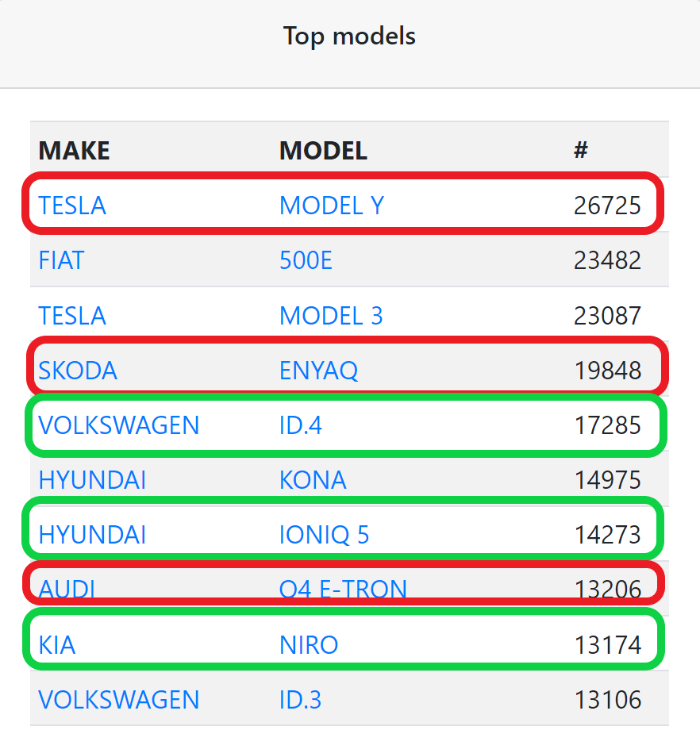
Task: Click the FIAT make link
Action: (61, 260)
